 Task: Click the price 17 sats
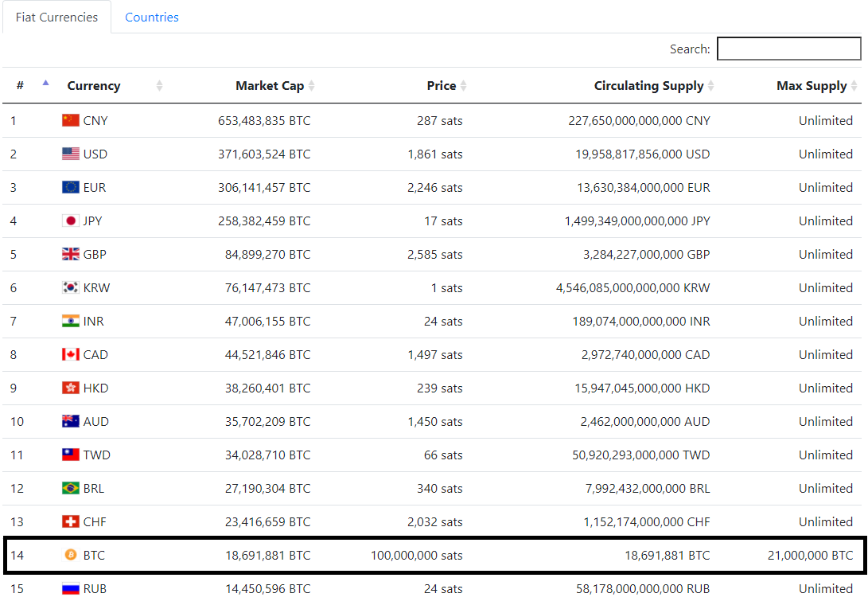coord(443,221)
